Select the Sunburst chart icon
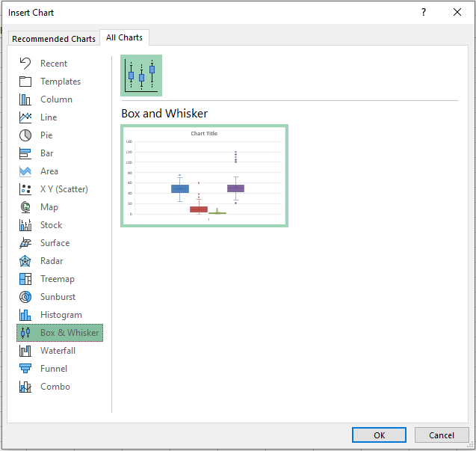 pos(25,297)
